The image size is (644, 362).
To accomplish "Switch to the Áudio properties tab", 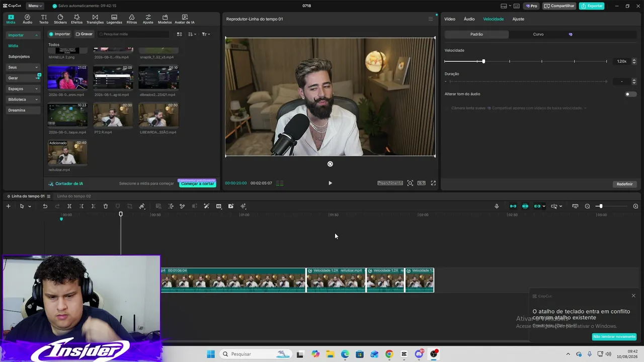I will 469,19.
